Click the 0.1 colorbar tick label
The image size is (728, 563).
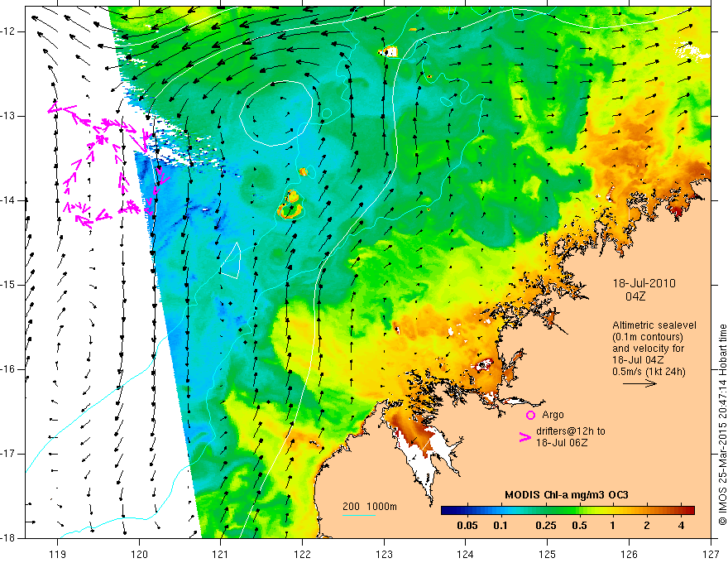pos(500,526)
